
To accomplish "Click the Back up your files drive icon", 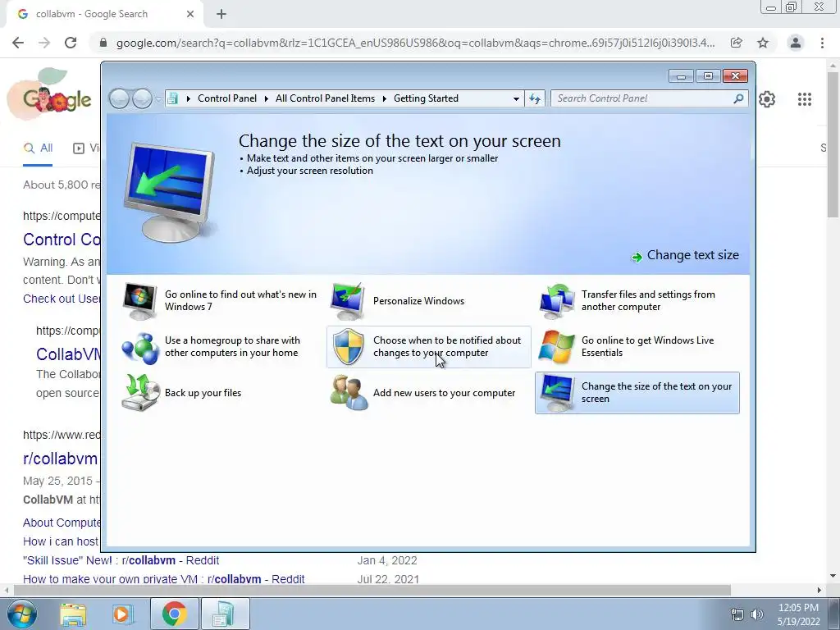I will 139,393.
